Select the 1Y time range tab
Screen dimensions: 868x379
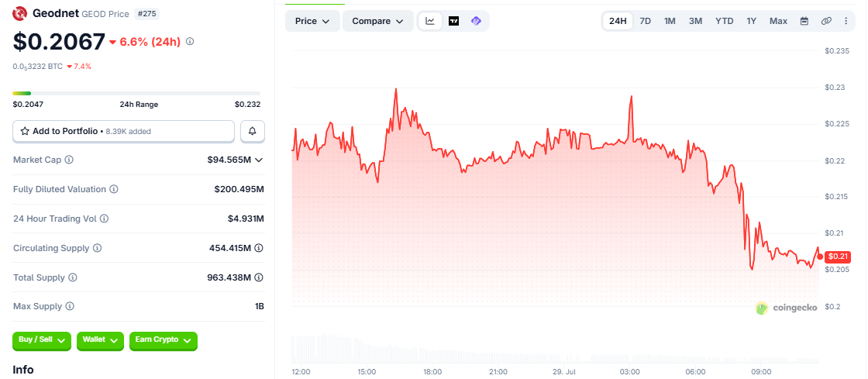coord(751,21)
